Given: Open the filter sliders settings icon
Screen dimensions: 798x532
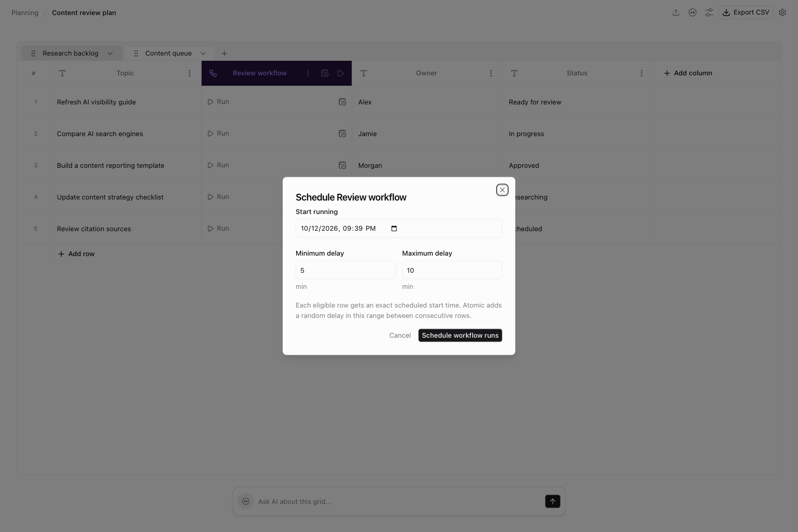Looking at the screenshot, I should pos(709,12).
